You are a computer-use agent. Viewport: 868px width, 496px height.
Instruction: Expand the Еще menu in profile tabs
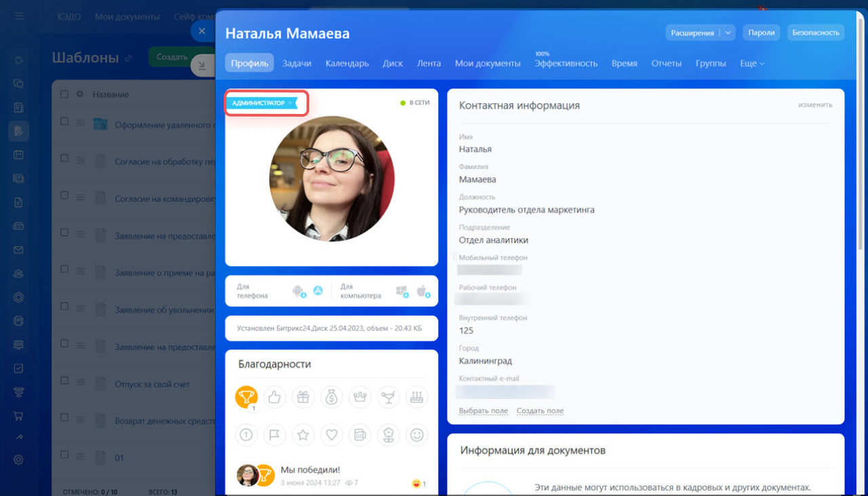pyautogui.click(x=752, y=63)
